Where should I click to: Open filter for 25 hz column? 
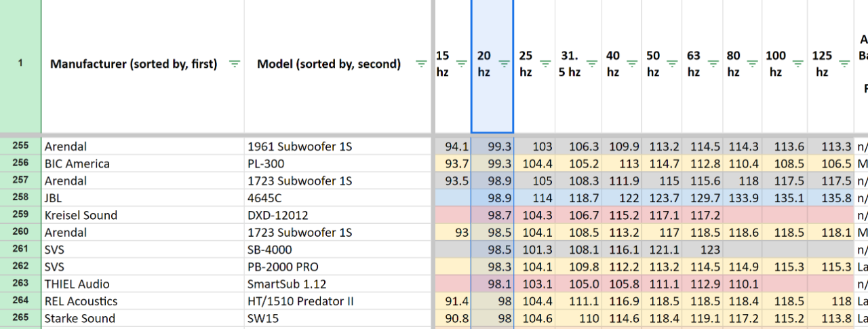[545, 64]
